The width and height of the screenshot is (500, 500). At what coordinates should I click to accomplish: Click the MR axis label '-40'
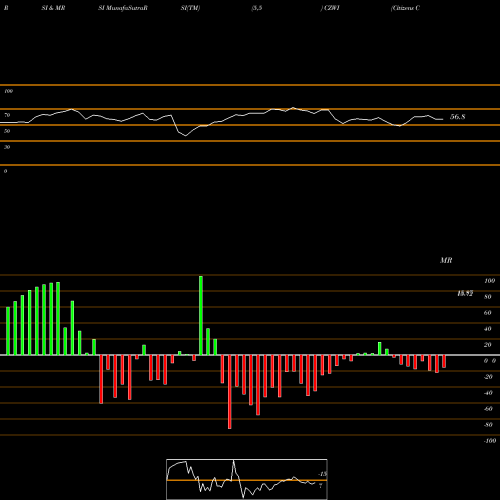[x=488, y=393]
